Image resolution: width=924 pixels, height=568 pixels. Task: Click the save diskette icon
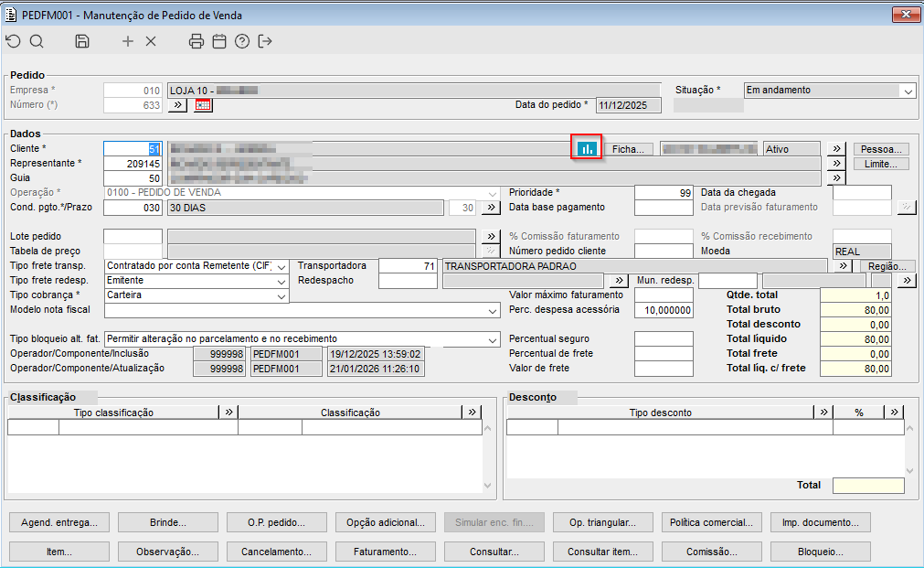pyautogui.click(x=82, y=41)
